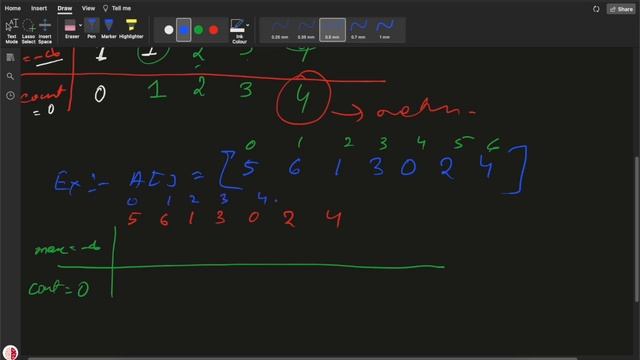Expand the Ink Colour dropdown arrow

[x=248, y=25]
